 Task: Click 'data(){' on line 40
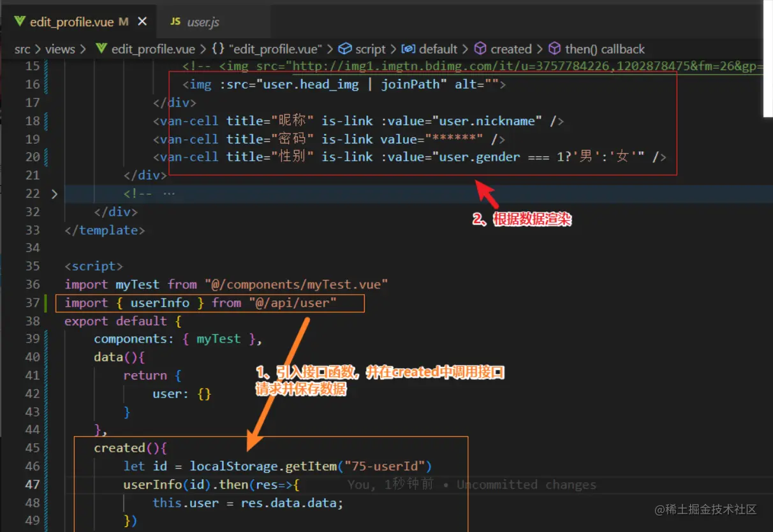[120, 357]
